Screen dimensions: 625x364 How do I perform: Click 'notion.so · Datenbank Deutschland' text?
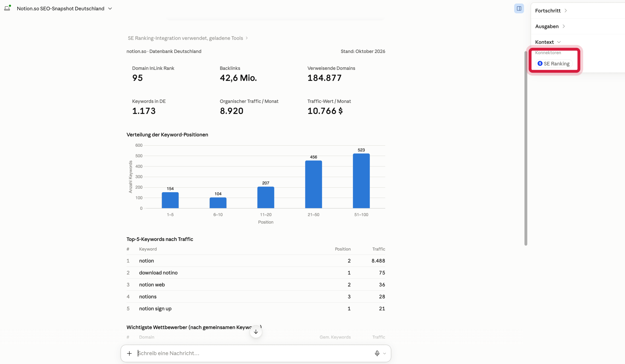[x=164, y=51]
